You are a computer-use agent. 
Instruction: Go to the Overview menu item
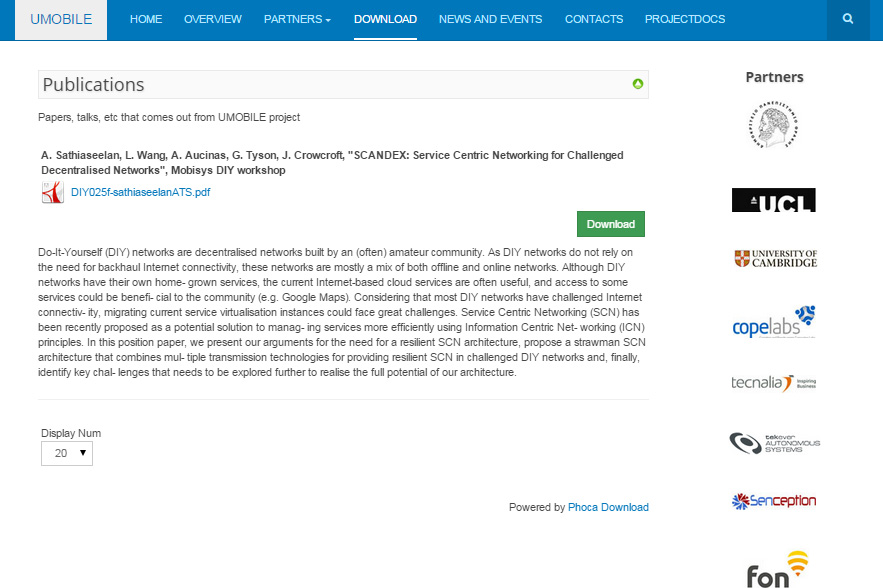tap(213, 19)
